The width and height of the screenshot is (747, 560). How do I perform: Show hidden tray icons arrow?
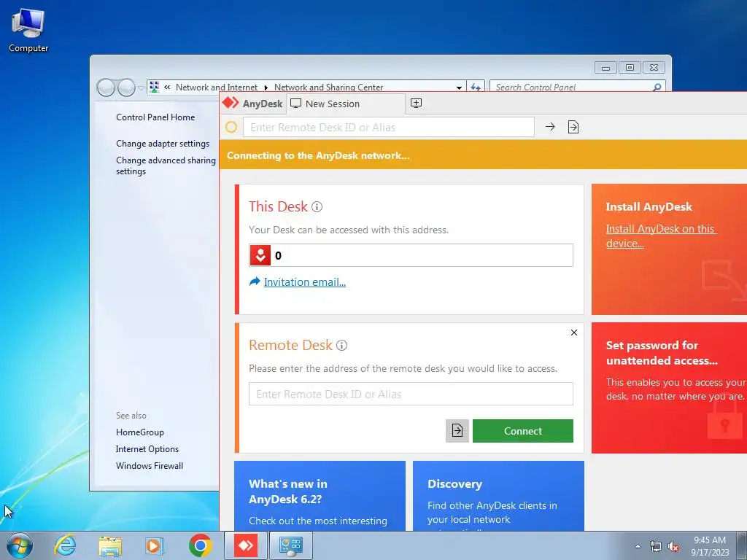tap(638, 546)
